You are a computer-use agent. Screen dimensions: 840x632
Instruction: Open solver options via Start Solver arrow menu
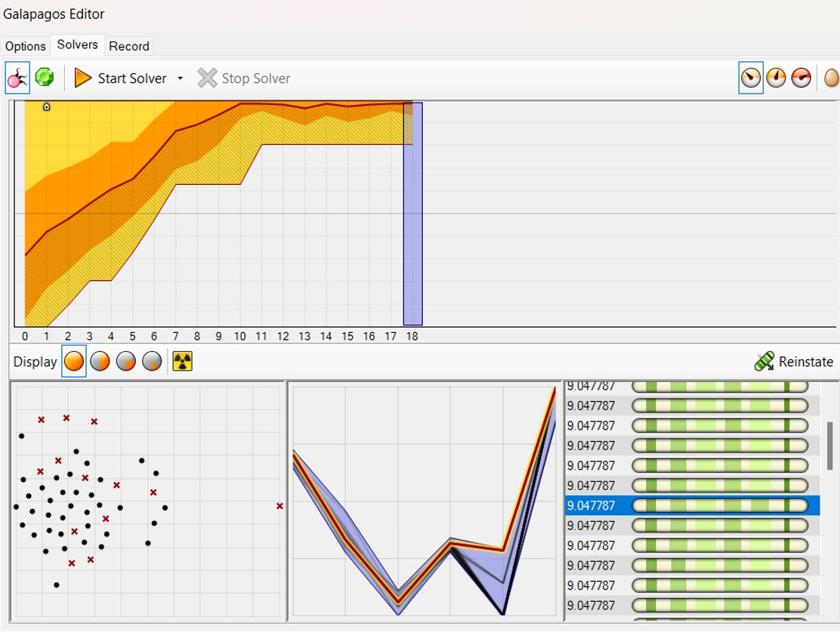179,78
